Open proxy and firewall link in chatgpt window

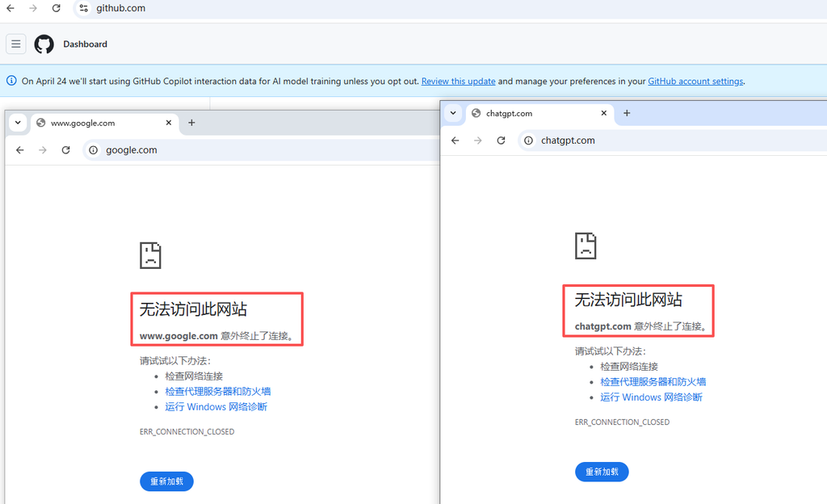pyautogui.click(x=653, y=382)
